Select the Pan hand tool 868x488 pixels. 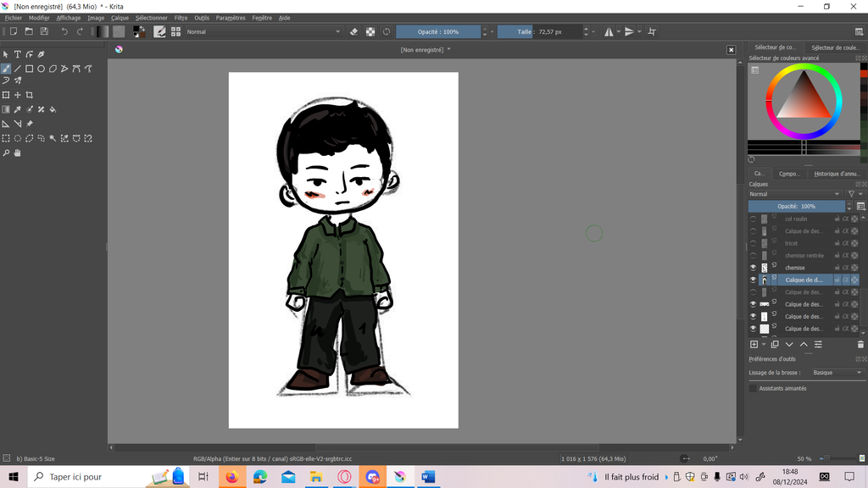17,153
